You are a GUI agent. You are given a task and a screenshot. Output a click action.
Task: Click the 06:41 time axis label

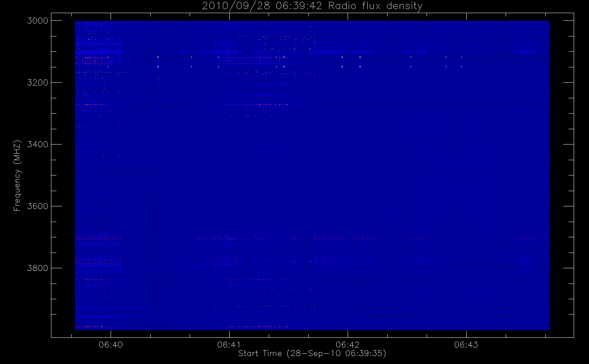(229, 345)
